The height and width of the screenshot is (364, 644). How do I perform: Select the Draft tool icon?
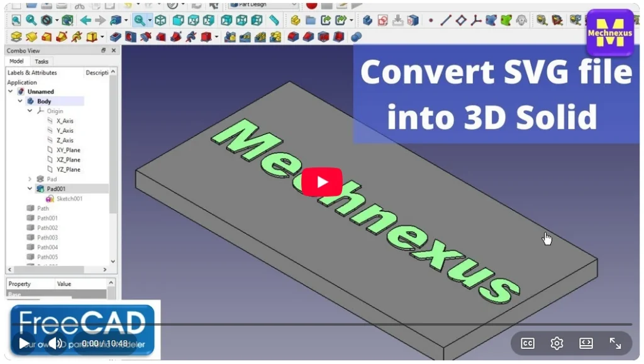point(323,37)
